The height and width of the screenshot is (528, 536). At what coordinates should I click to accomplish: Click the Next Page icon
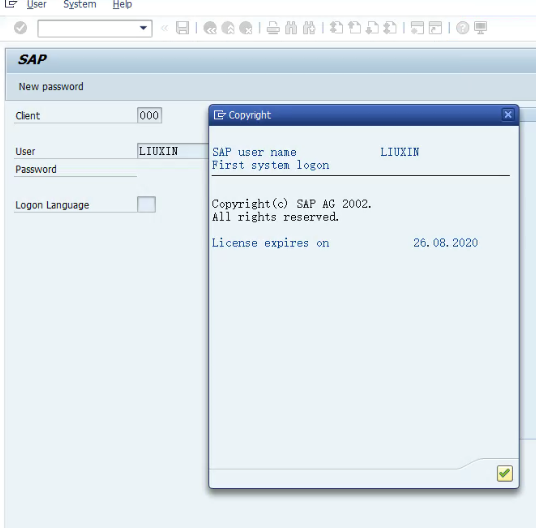pos(372,28)
